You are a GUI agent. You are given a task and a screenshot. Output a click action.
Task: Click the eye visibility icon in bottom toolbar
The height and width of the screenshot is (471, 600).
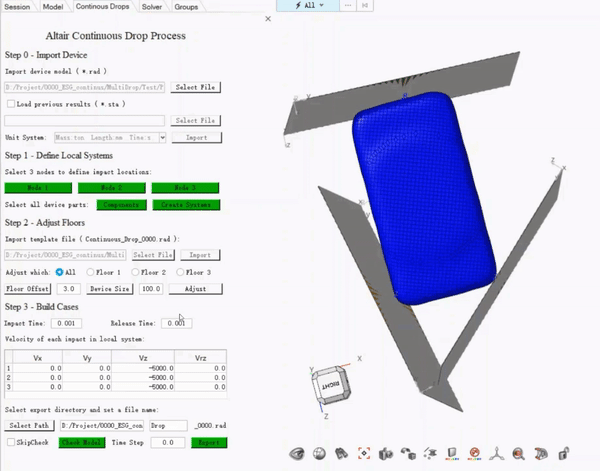(x=297, y=454)
